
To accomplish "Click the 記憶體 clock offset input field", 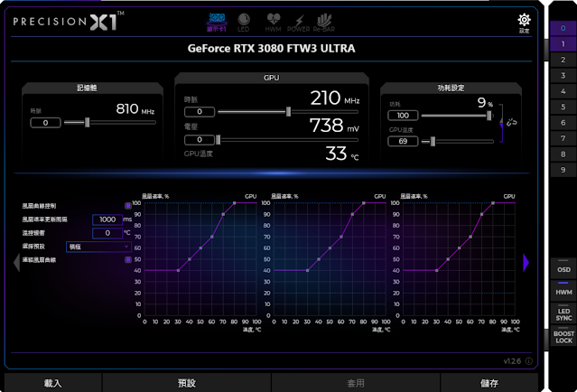I will (46, 123).
